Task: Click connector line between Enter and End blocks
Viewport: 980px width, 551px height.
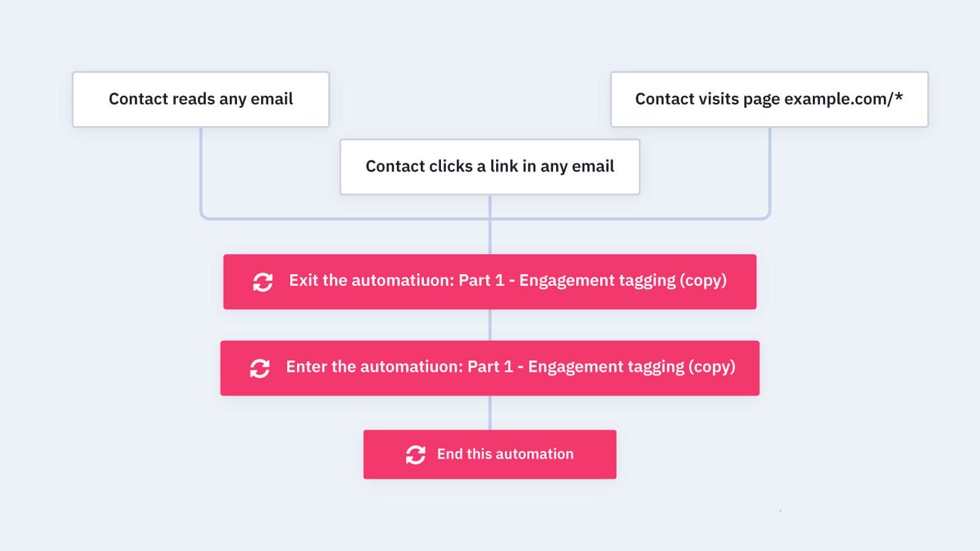Action: pos(490,413)
